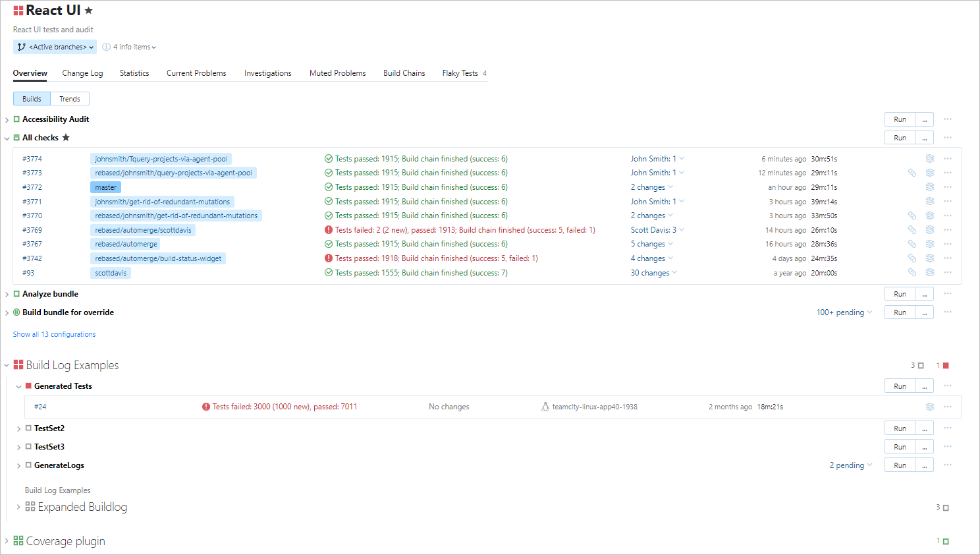Click the chain link icon for build #3770
The width and height of the screenshot is (980, 555).
point(912,216)
